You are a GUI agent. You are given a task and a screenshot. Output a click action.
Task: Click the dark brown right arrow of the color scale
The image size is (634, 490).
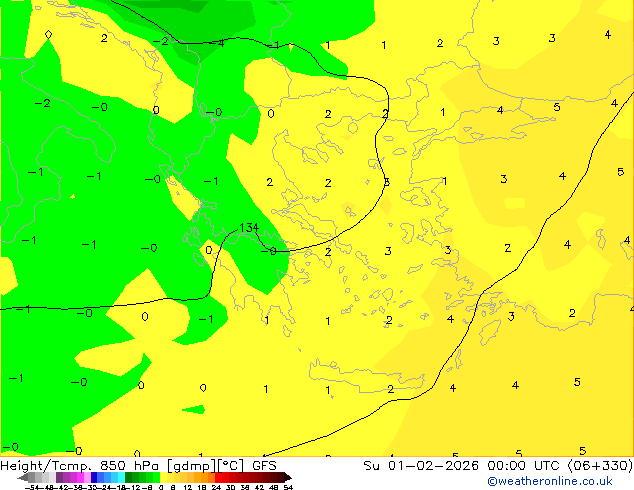(x=287, y=478)
